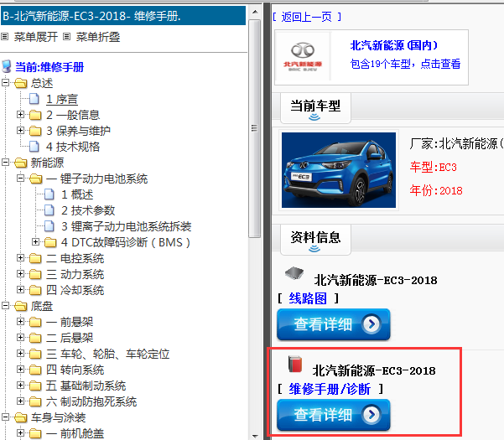This screenshot has width=504, height=440.
Task: Click the 当前:维修手册 computer icon
Action: pyautogui.click(x=7, y=67)
